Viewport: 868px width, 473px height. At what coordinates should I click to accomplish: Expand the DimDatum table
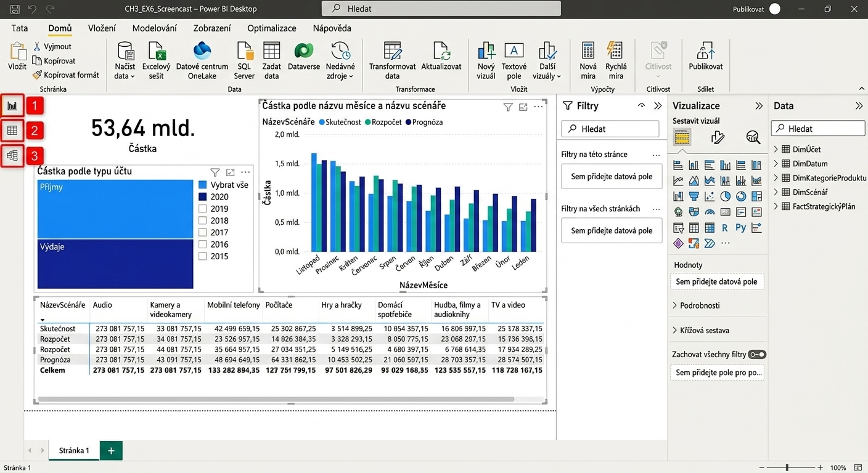point(776,164)
